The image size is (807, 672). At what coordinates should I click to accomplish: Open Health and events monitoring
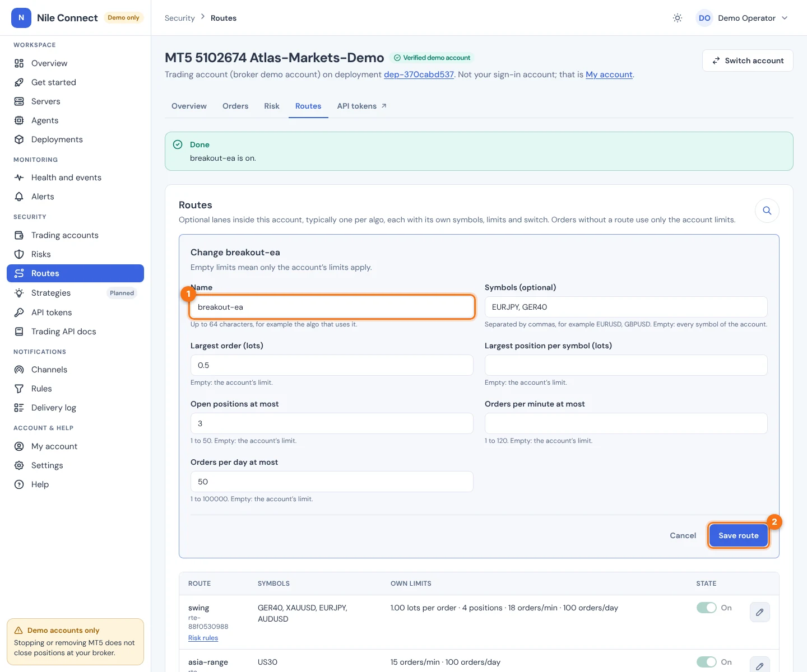coord(75,178)
